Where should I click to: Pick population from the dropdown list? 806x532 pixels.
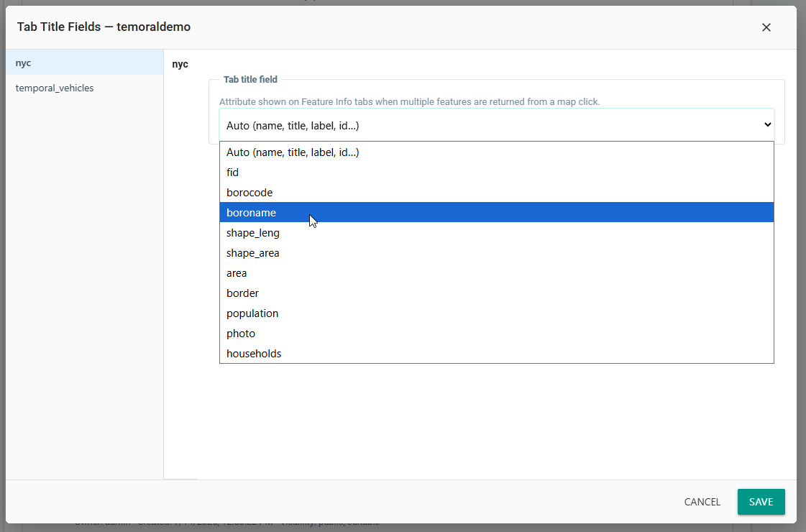(x=497, y=313)
